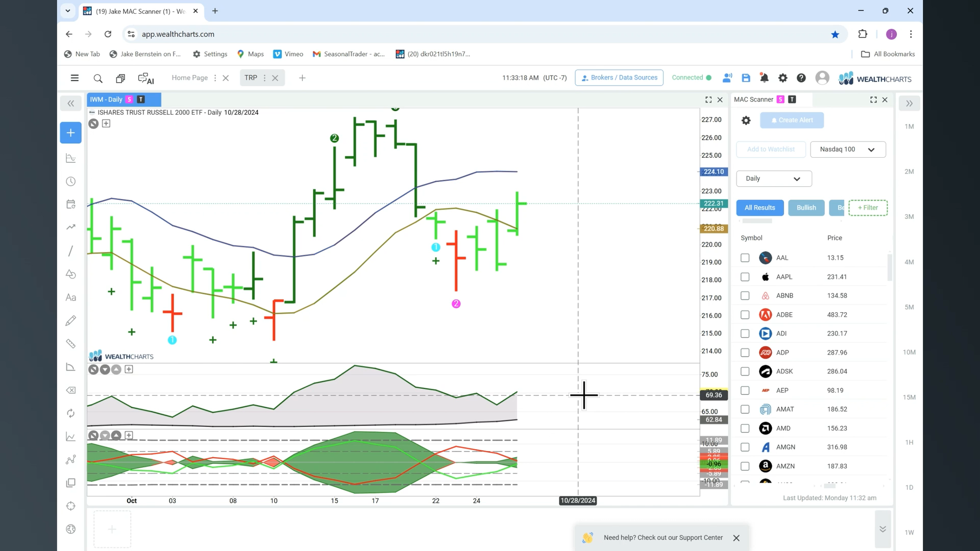Click the refresh sync tool in sidebar

(71, 413)
